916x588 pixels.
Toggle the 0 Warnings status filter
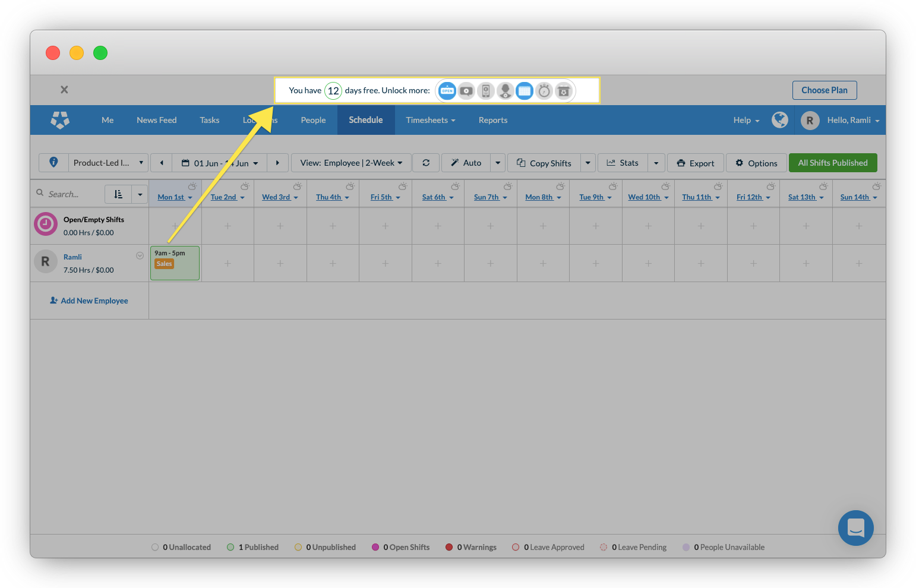point(471,547)
